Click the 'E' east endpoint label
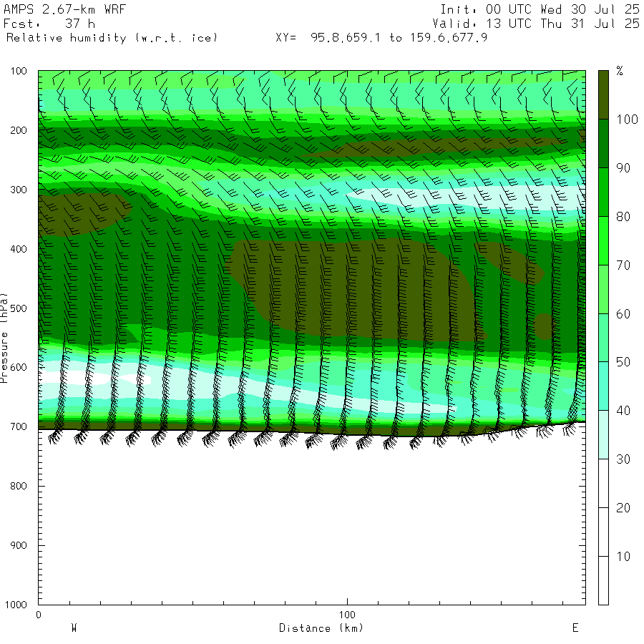The image size is (644, 644). [x=575, y=628]
